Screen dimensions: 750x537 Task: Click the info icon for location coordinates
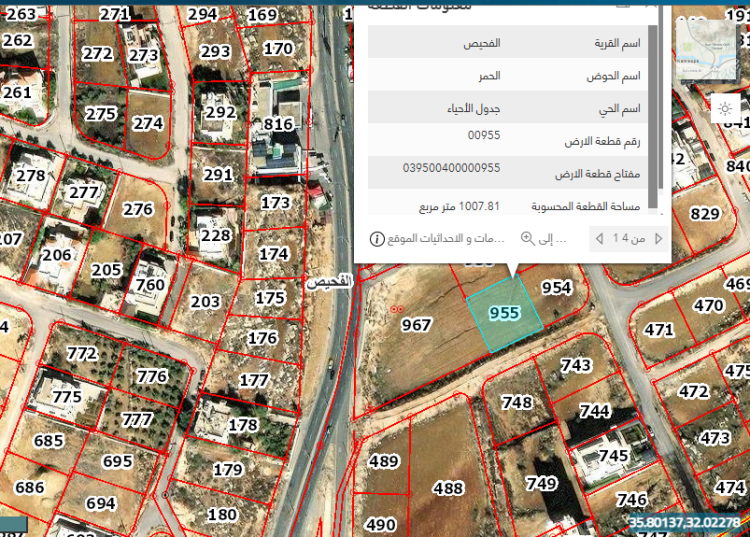[377, 239]
